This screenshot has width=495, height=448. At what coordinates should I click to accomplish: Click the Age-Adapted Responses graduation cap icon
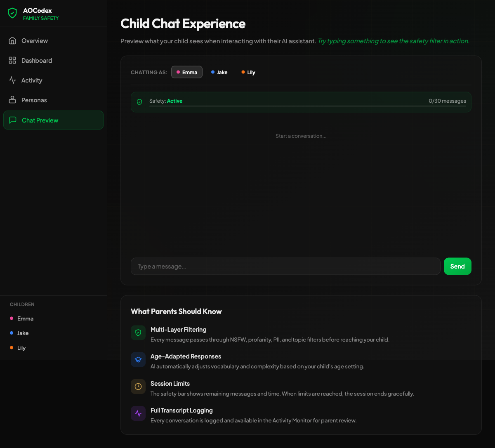click(x=138, y=360)
